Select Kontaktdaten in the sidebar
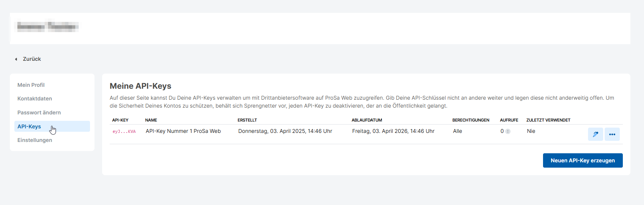The width and height of the screenshot is (644, 205). point(35,99)
